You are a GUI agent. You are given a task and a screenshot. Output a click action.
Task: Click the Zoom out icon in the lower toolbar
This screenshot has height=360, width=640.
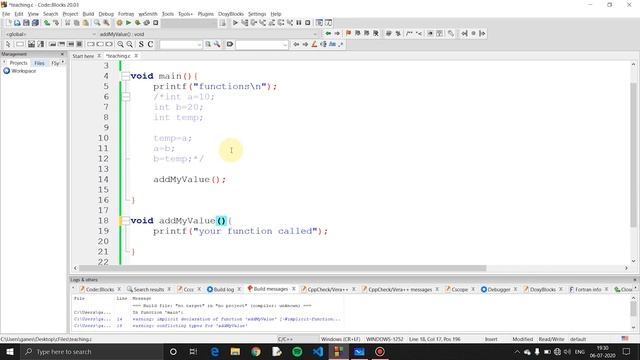tap(129, 44)
